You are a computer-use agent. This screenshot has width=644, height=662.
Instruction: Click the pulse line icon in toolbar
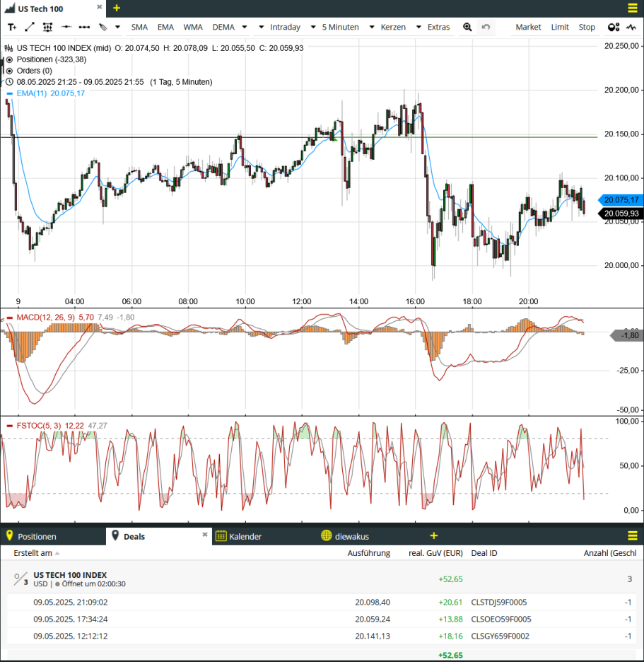(x=631, y=27)
